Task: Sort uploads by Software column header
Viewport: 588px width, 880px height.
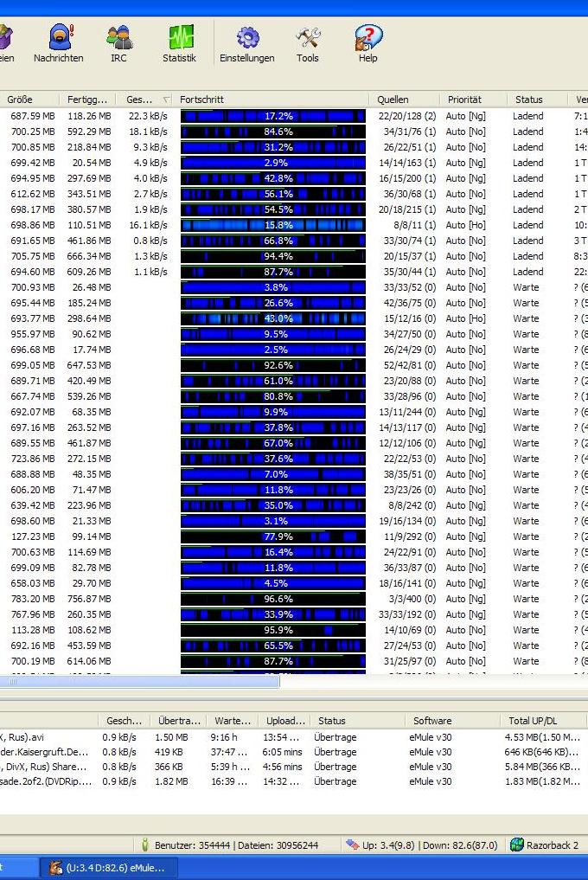Action: coord(452,721)
